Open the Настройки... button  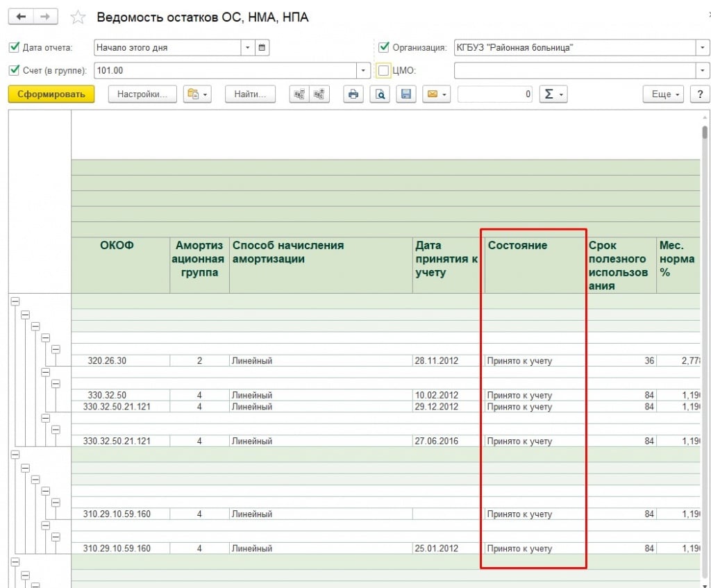(x=142, y=94)
